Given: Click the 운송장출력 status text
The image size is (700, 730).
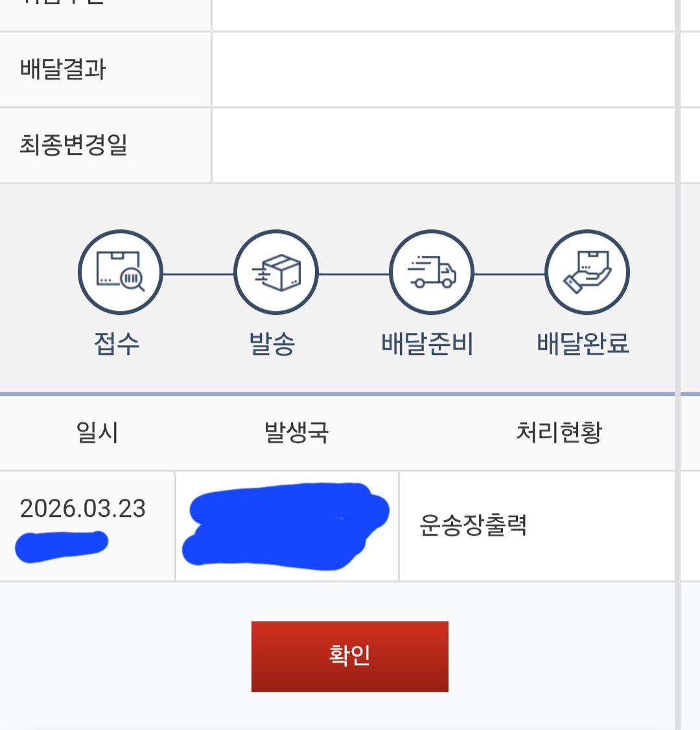Looking at the screenshot, I should (x=473, y=525).
